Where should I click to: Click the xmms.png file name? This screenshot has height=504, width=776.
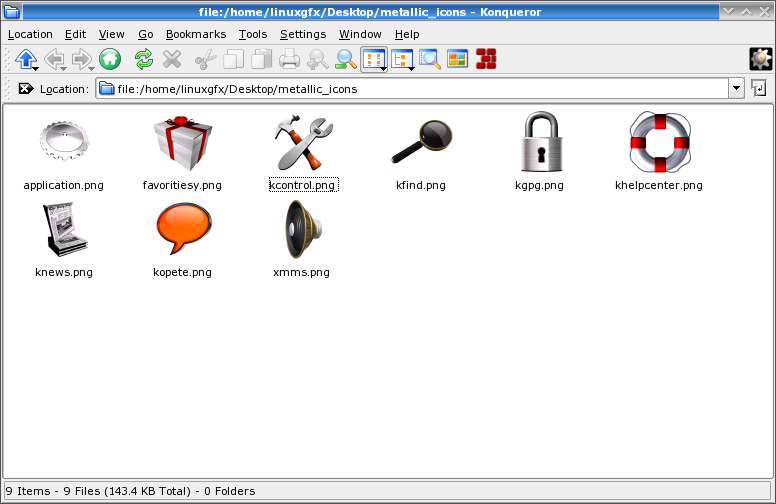pyautogui.click(x=301, y=272)
